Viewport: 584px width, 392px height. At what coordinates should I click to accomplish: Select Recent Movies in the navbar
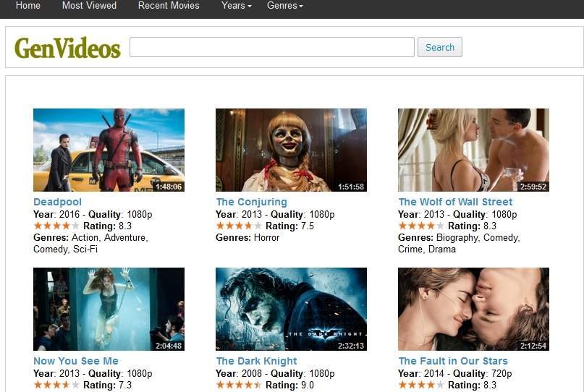pos(169,6)
